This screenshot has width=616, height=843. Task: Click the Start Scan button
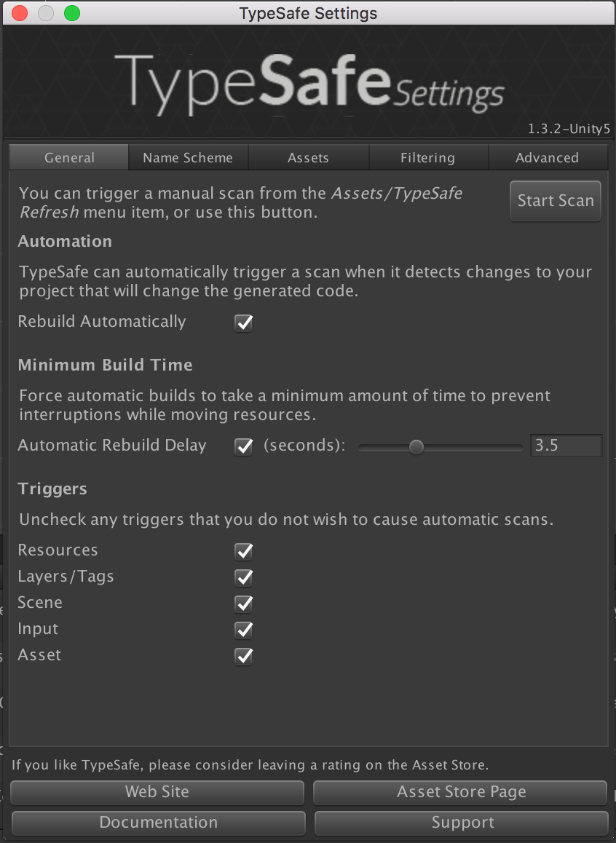pos(556,201)
